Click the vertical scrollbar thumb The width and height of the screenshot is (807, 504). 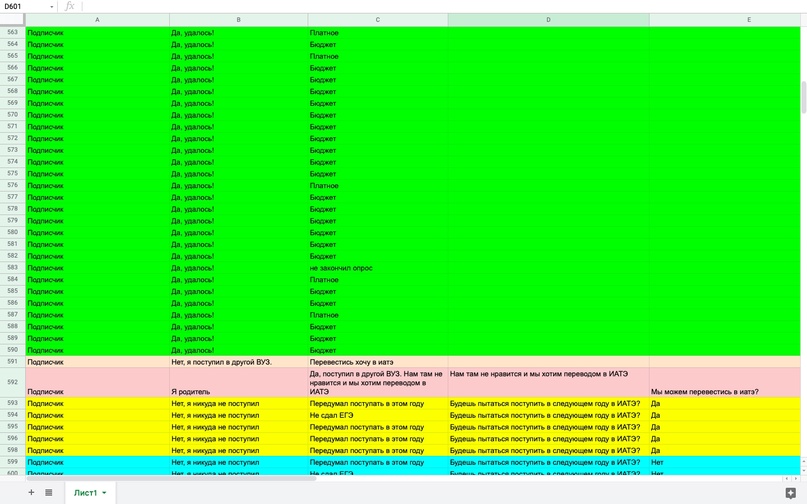click(x=803, y=95)
